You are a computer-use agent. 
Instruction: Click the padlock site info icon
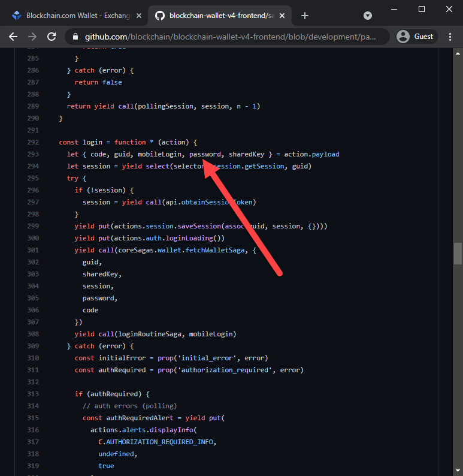pos(75,37)
